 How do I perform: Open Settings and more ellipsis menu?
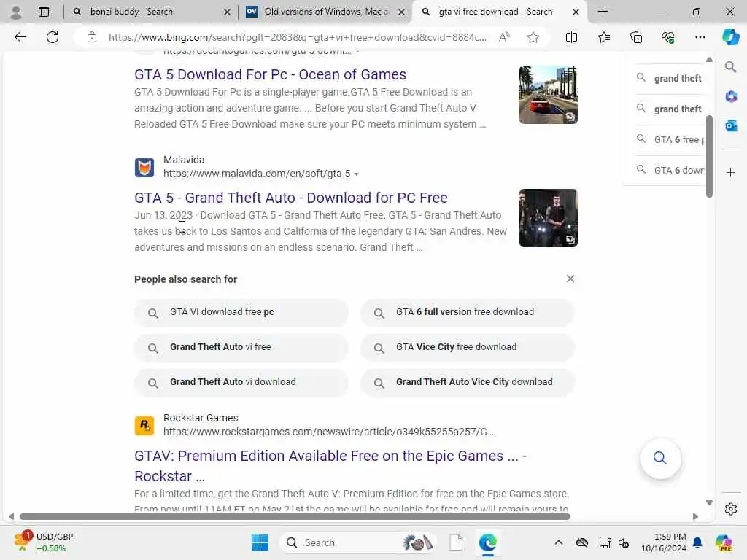[x=700, y=37]
